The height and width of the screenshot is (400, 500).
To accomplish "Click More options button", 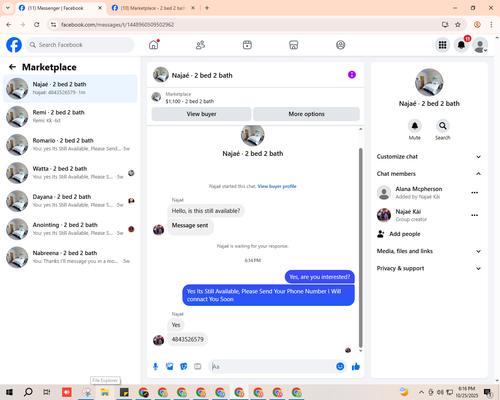I will click(x=306, y=114).
